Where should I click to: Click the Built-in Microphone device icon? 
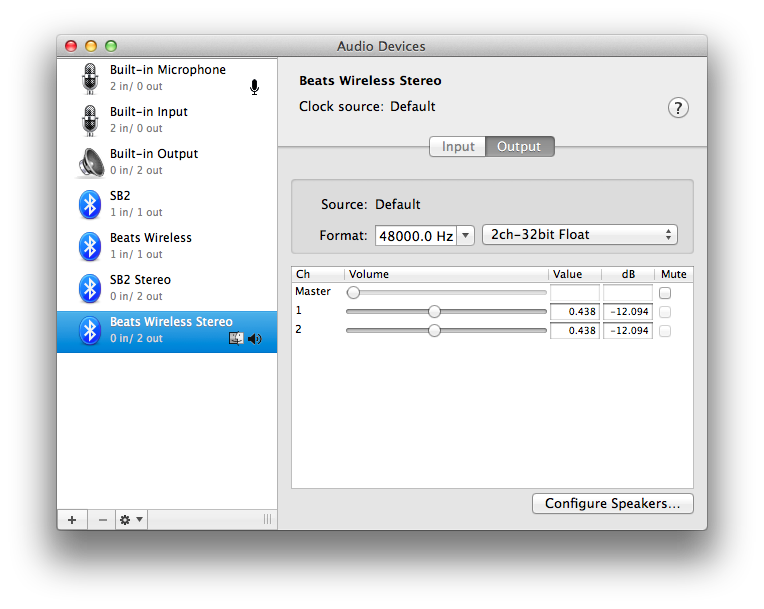(x=90, y=78)
